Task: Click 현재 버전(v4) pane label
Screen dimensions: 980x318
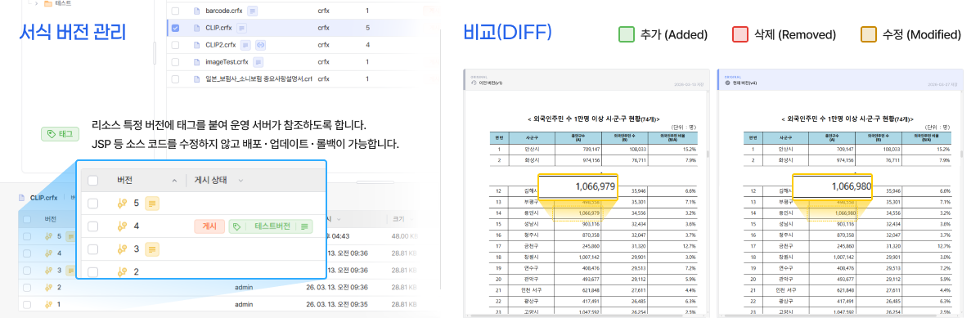Action: pyautogui.click(x=744, y=83)
